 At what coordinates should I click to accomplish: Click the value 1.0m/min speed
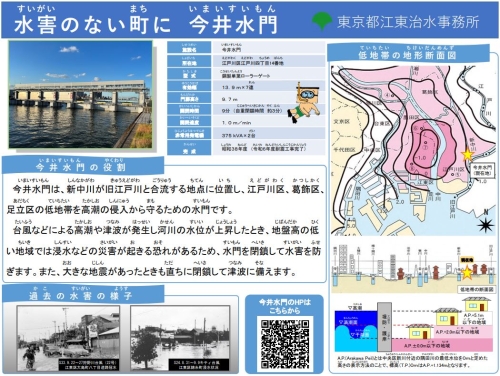(x=236, y=123)
